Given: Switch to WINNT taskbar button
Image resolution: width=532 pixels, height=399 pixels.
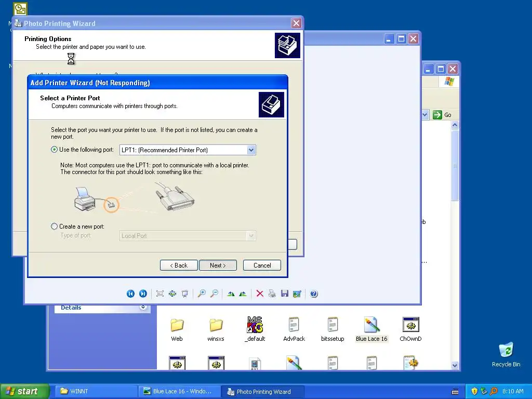Looking at the screenshot, I should [x=96, y=392].
